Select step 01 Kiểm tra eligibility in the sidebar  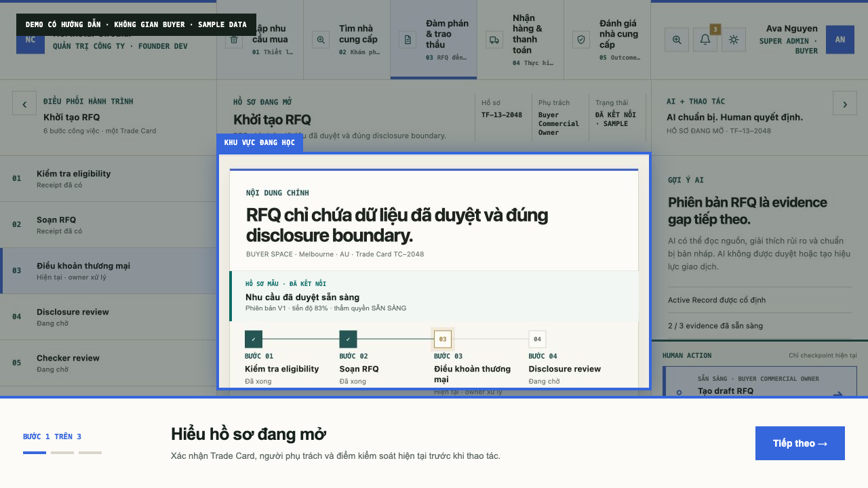click(x=108, y=179)
